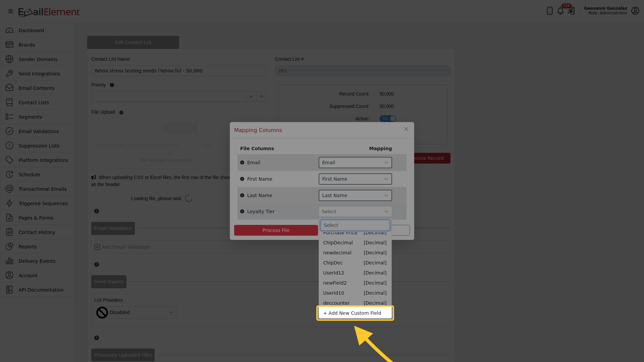Image resolution: width=644 pixels, height=362 pixels.
Task: Choose Add New Custom Field option
Action: (355, 313)
